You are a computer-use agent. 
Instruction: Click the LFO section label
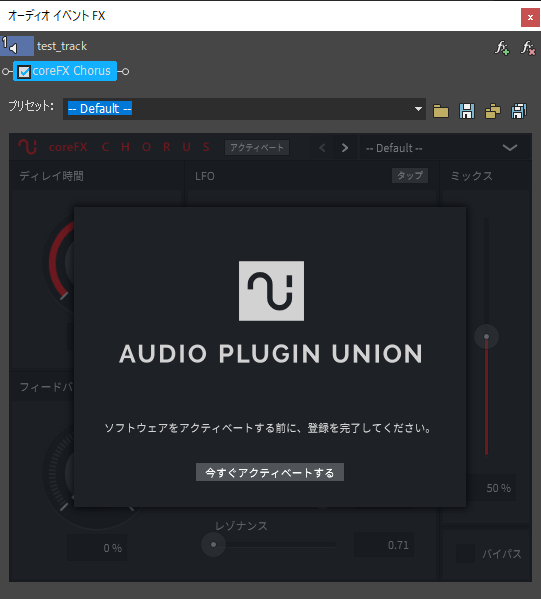(x=205, y=176)
